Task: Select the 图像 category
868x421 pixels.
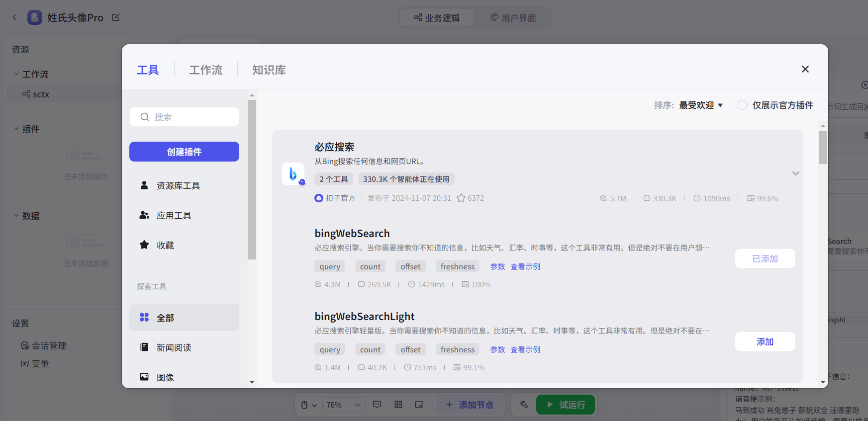Action: point(184,377)
